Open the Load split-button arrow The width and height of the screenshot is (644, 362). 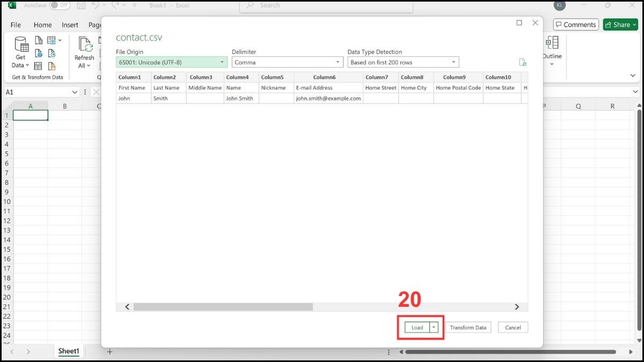click(434, 327)
